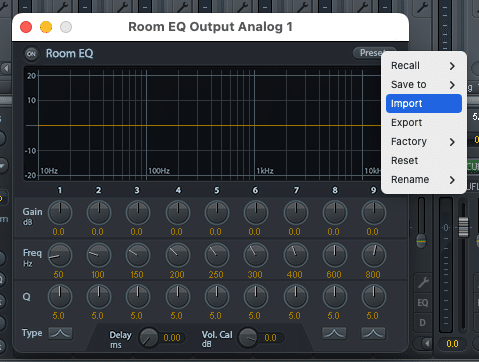Click the Q knob for band 8
This screenshot has width=479, height=362.
coord(335,297)
